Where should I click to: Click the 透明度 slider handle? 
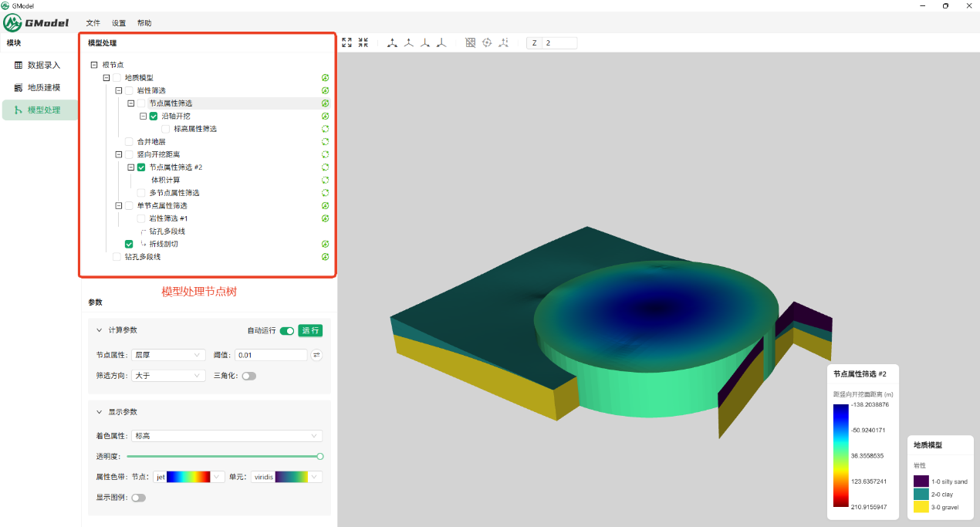320,456
